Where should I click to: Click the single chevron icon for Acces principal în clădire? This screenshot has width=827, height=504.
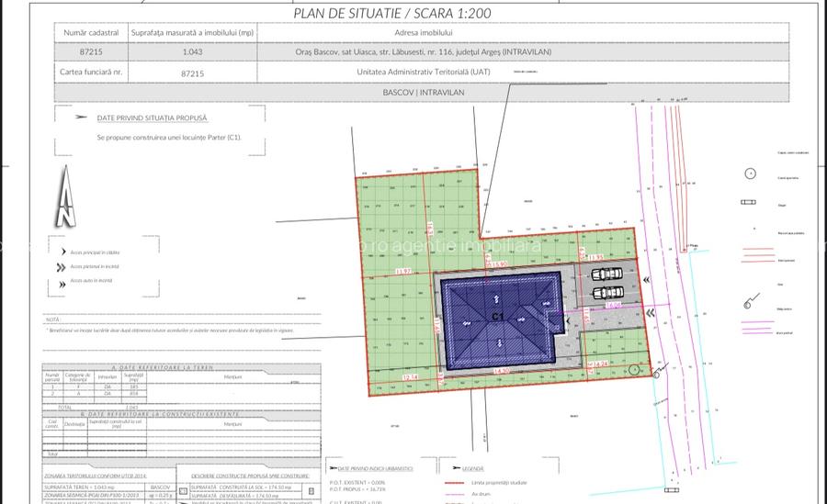click(x=63, y=252)
